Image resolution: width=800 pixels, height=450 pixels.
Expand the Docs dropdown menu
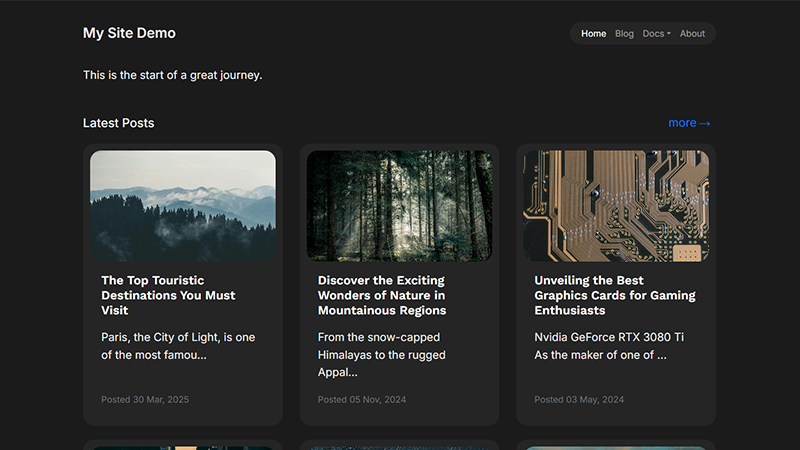click(x=656, y=34)
